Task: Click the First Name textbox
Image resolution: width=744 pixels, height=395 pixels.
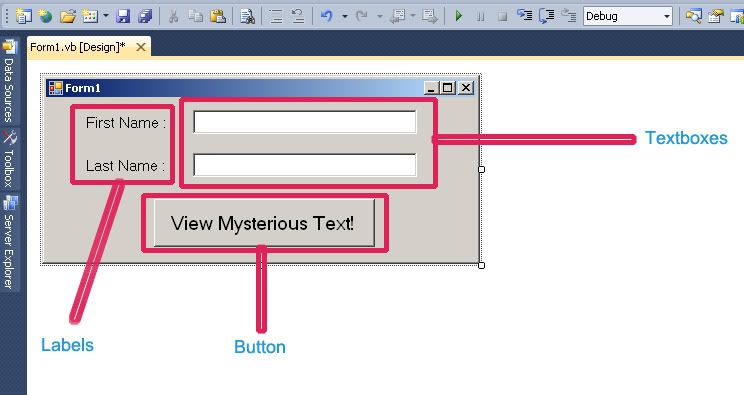Action: pyautogui.click(x=305, y=122)
